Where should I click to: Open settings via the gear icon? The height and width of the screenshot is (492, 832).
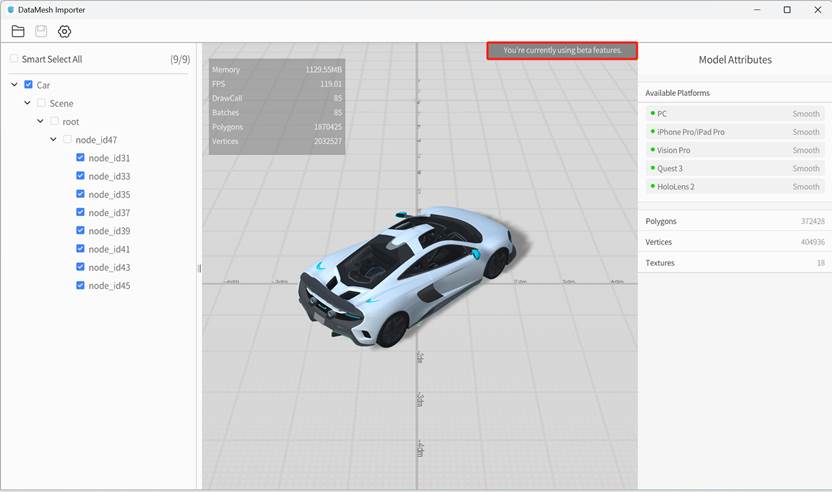64,31
